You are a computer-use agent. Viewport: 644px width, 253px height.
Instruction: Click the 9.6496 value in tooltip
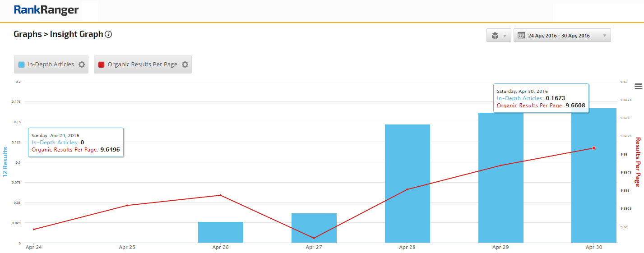[110, 150]
